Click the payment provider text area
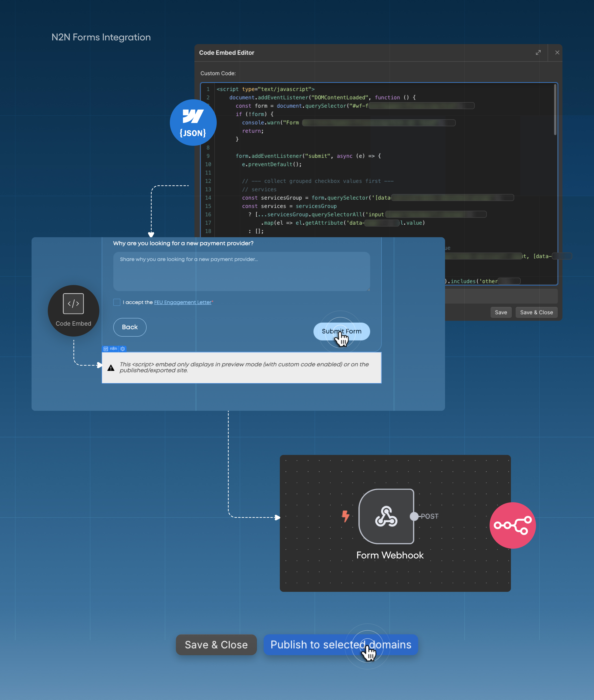The height and width of the screenshot is (700, 594). pos(242,271)
